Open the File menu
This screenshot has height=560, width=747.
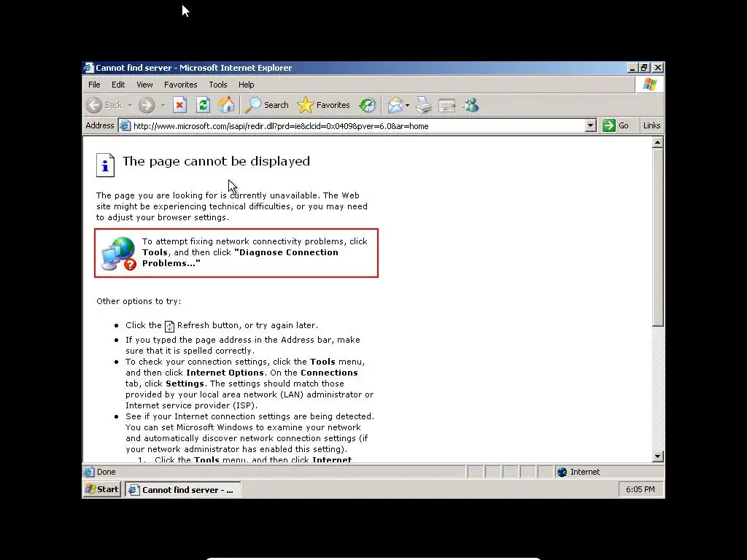coord(94,85)
